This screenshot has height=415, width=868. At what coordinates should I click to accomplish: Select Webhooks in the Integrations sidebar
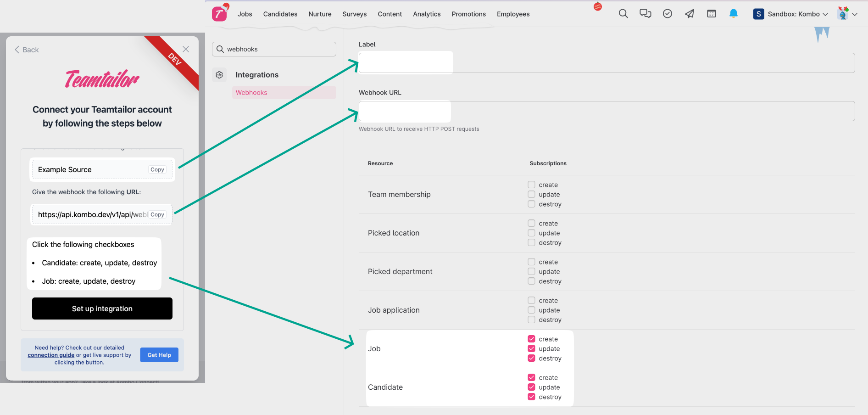click(284, 92)
